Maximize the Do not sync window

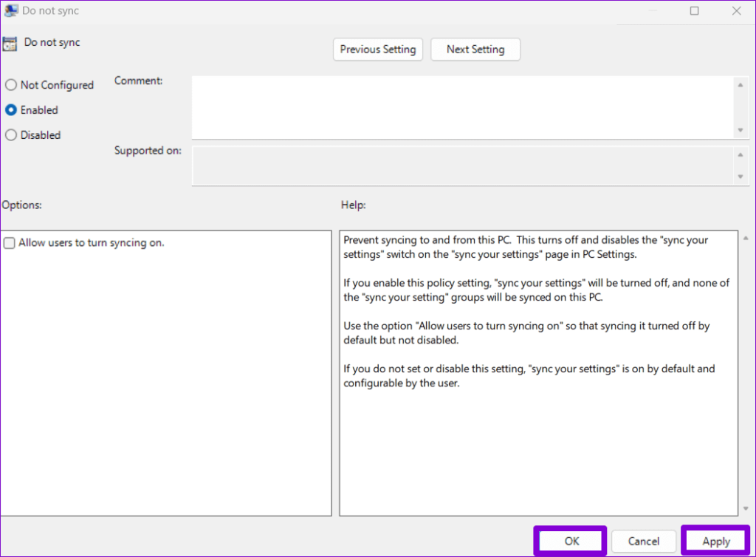[x=694, y=11]
